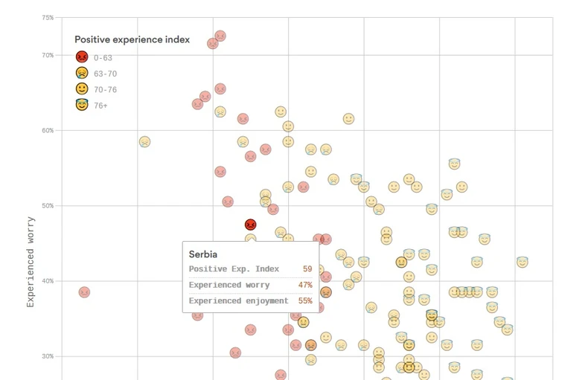This screenshot has width=588, height=380.
Task: Click the red angry face legend icon
Action: (82, 57)
